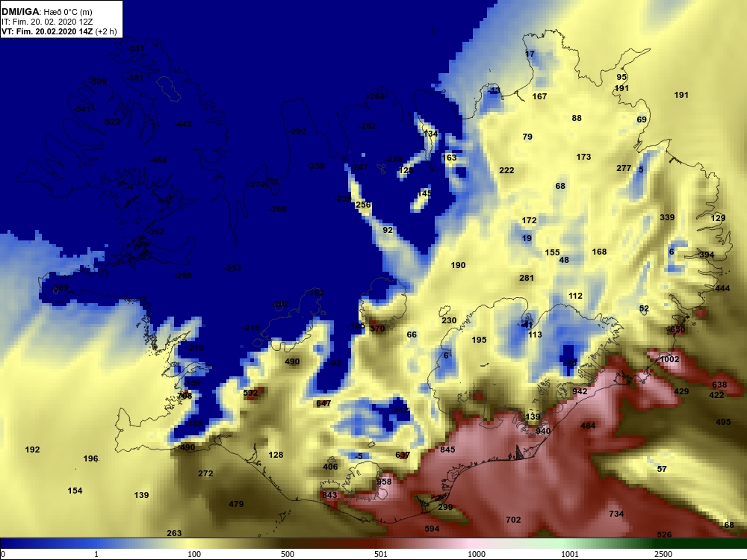Click the map value '79'
747x560 pixels.
[x=527, y=137]
